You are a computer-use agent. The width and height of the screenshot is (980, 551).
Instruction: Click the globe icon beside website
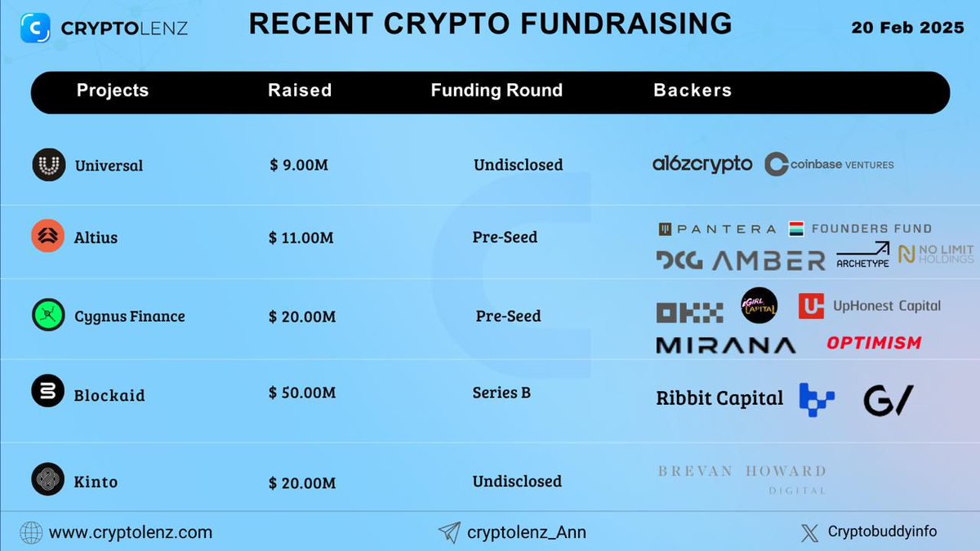tap(31, 533)
